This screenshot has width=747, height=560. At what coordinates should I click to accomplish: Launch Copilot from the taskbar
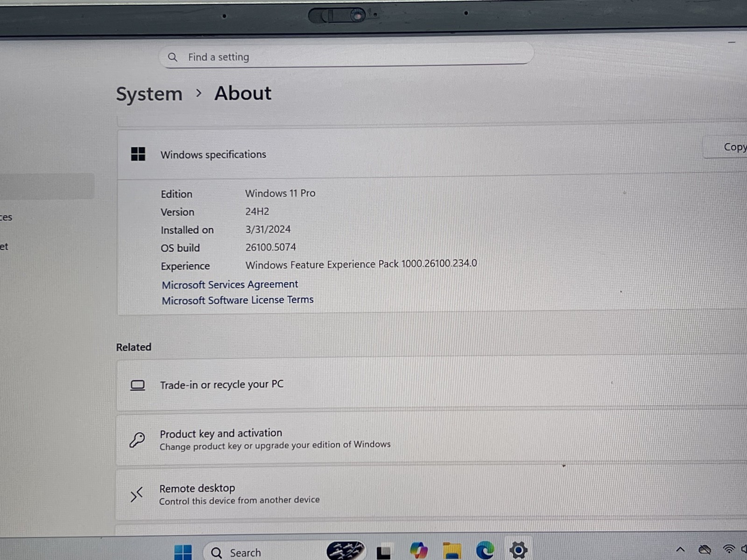(x=419, y=551)
